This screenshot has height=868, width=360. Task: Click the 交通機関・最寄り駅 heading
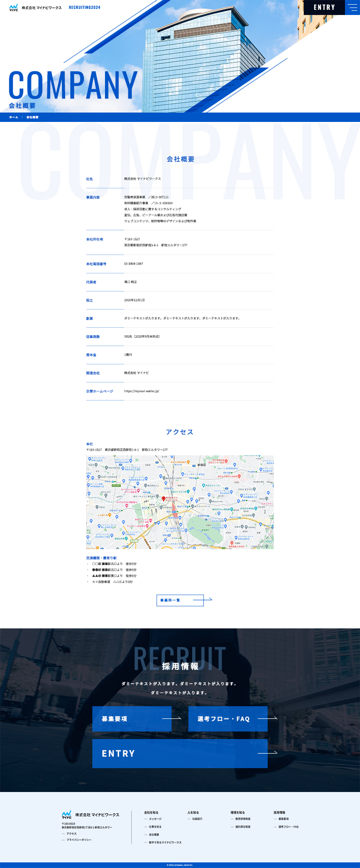click(x=101, y=558)
